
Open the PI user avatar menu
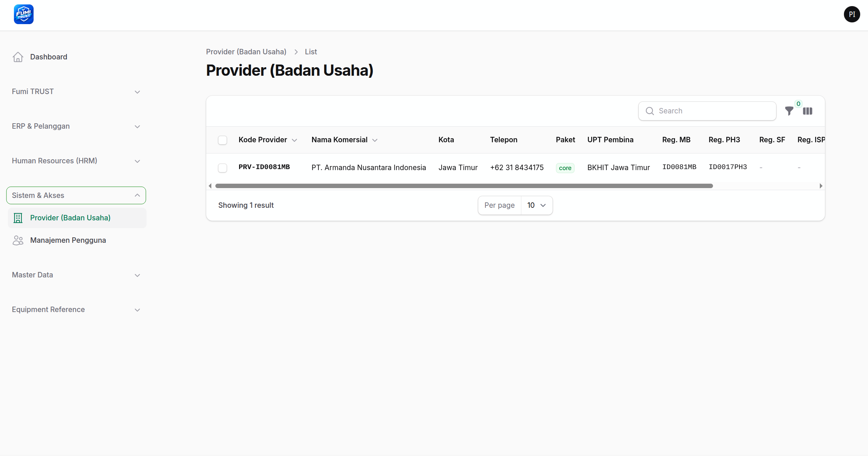852,14
